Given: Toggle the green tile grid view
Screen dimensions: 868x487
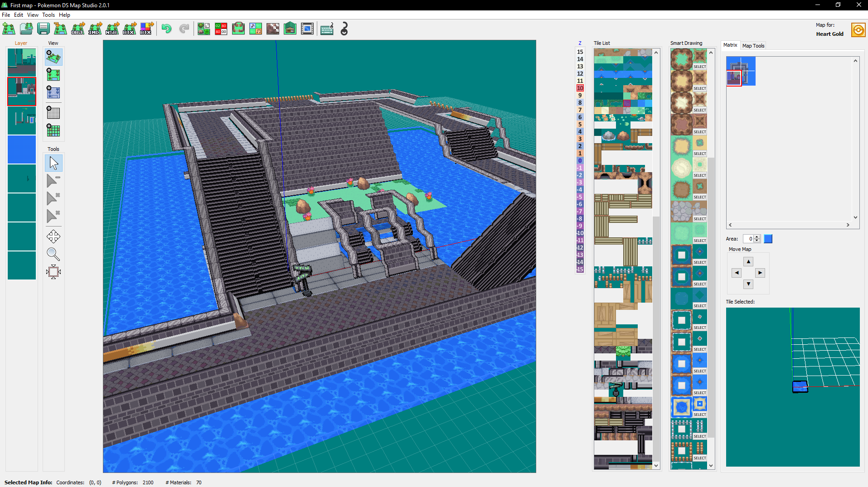Looking at the screenshot, I should pos(53,130).
